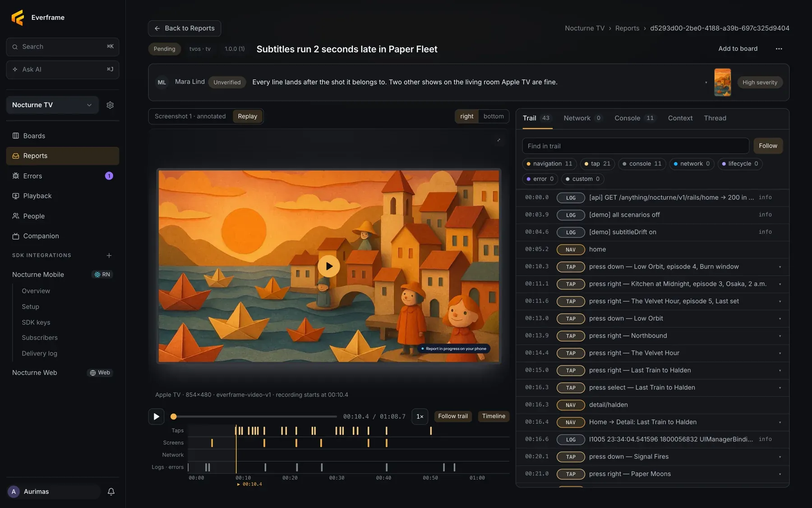
Task: Open project settings gear icon
Action: [x=110, y=105]
